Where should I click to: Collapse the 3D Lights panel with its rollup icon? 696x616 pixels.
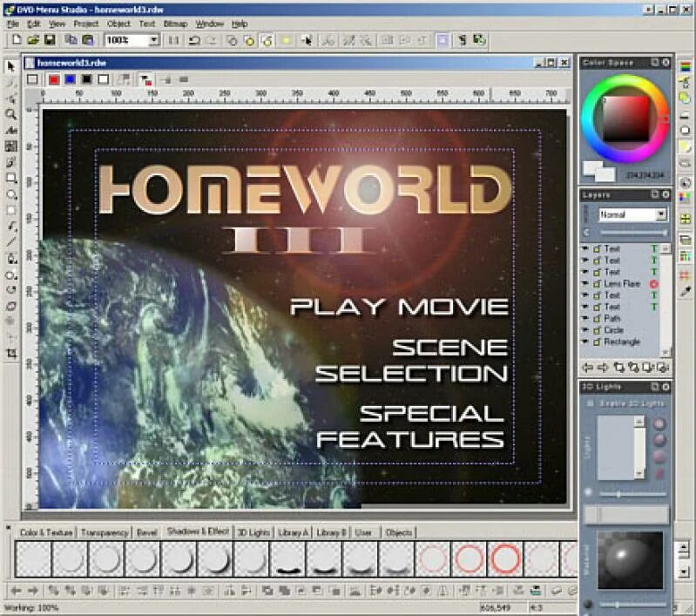pos(655,387)
